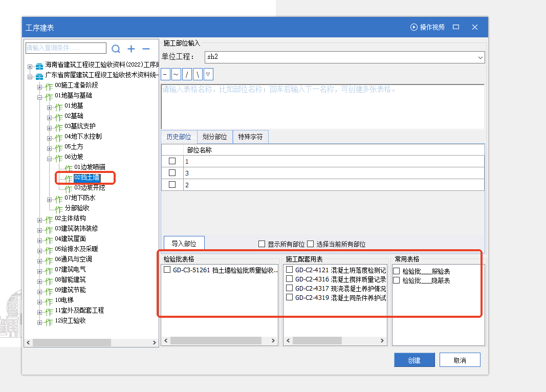Switch to the 特殊字符 tab
This screenshot has width=546, height=392.
pyautogui.click(x=250, y=137)
